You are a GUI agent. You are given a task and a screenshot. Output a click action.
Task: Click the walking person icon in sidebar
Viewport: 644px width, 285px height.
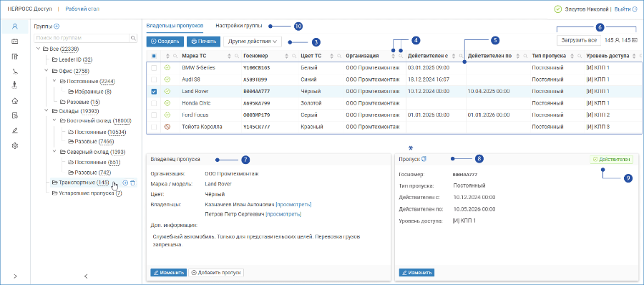[15, 85]
